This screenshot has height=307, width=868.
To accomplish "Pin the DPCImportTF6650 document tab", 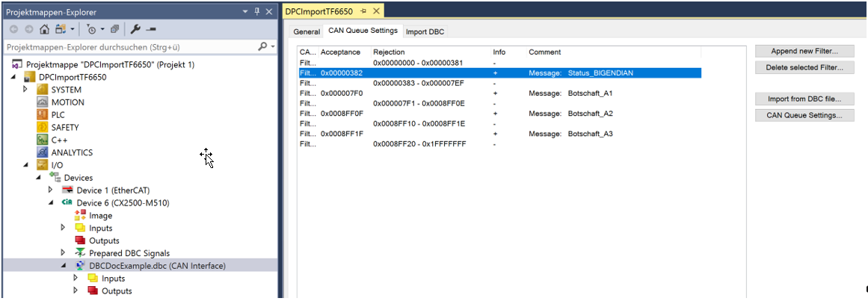I will pyautogui.click(x=363, y=11).
